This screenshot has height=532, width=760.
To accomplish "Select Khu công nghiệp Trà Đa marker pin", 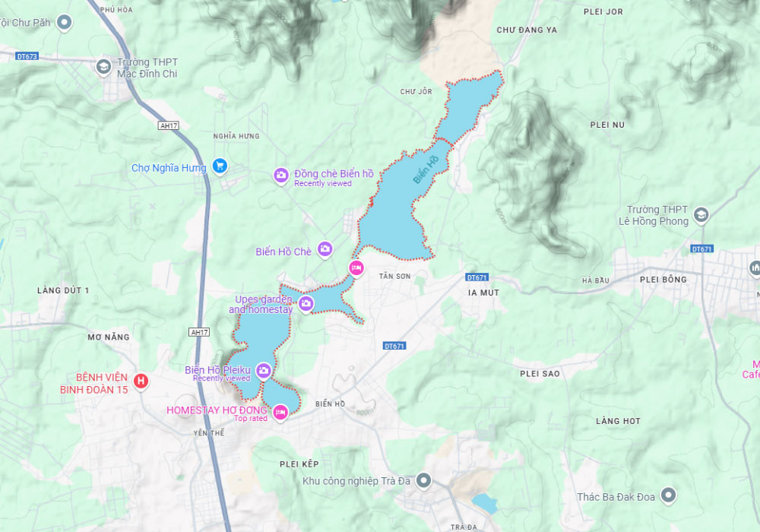I will pos(423,480).
